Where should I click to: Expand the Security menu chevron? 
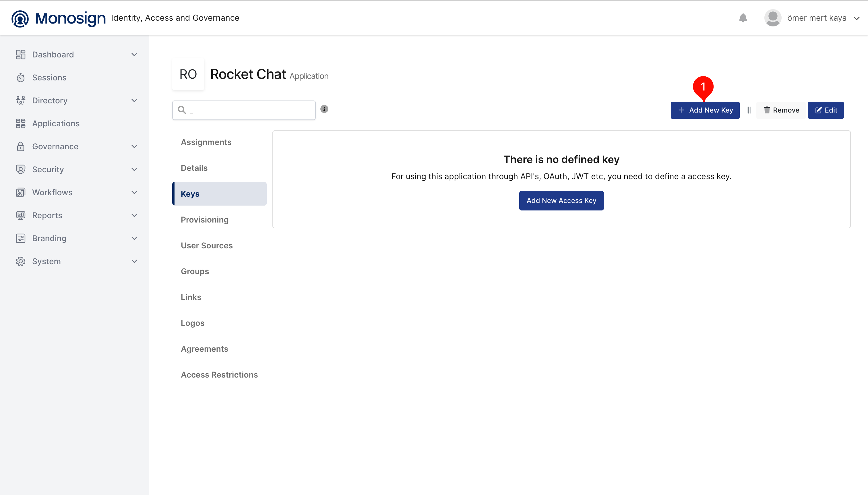point(134,169)
